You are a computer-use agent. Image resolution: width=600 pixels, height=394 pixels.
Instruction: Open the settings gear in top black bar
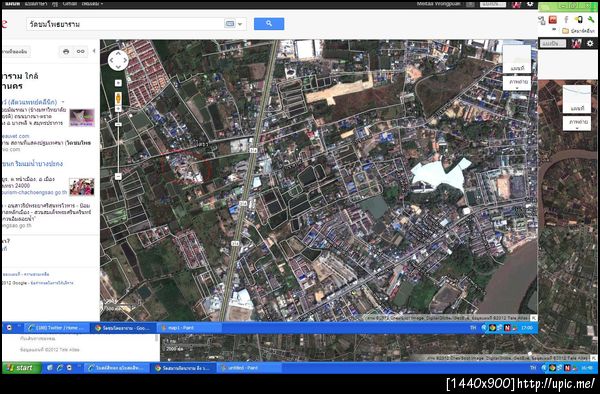530,4
